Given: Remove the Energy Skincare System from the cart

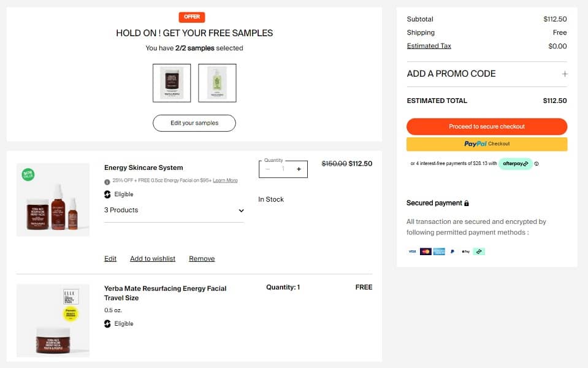Looking at the screenshot, I should click(202, 259).
